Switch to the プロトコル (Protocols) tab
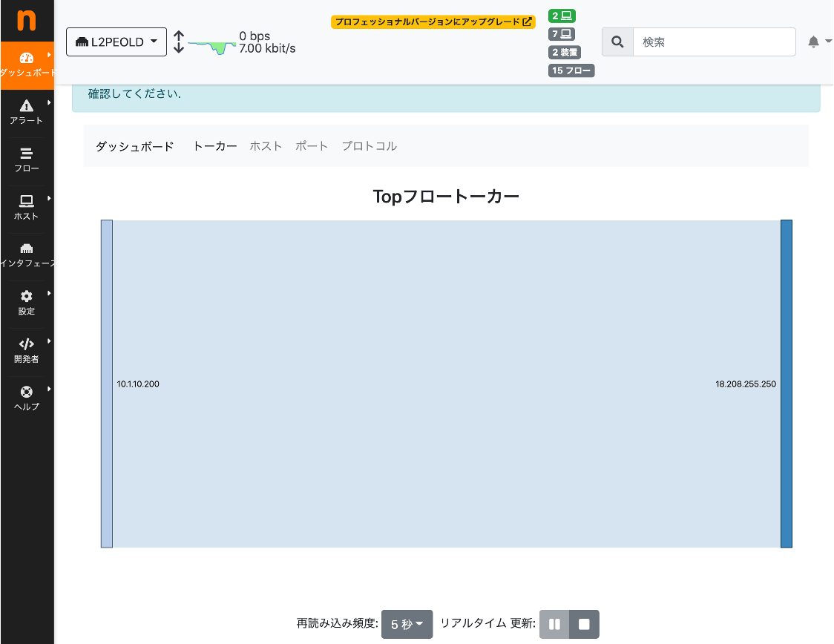834x644 pixels. click(369, 146)
